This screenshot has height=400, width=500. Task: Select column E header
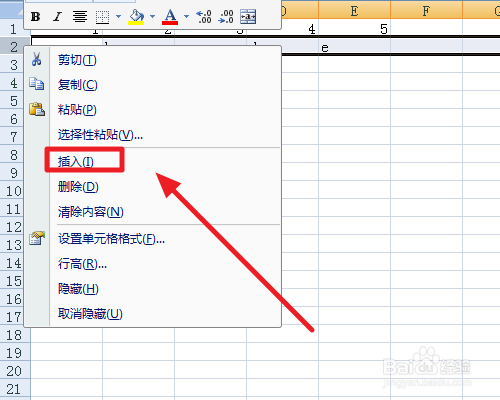(x=354, y=11)
